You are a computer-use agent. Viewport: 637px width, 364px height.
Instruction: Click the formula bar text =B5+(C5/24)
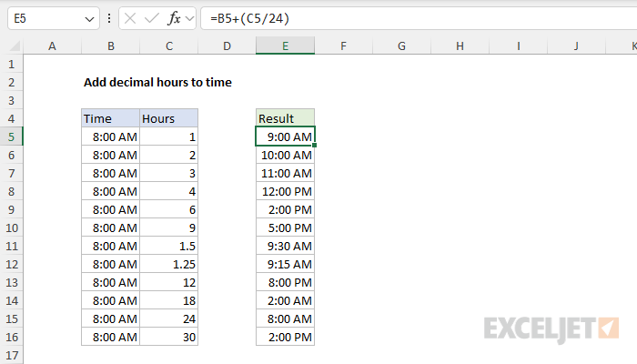coord(249,18)
